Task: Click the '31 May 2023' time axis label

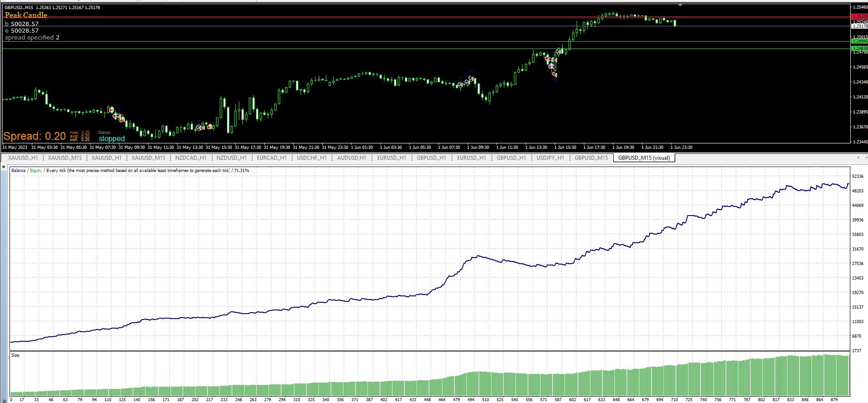Action: coord(15,147)
